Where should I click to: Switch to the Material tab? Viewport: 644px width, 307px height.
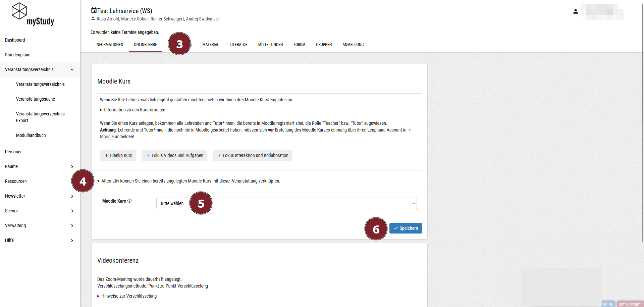click(x=211, y=45)
